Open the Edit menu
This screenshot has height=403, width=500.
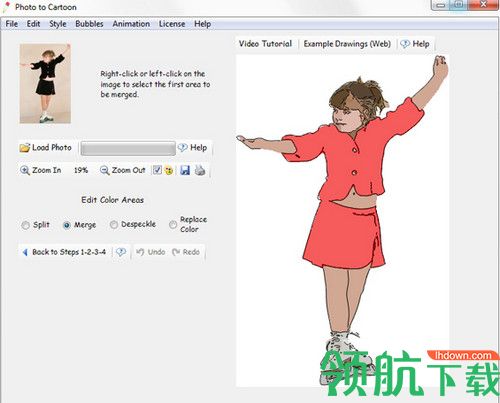tap(33, 24)
